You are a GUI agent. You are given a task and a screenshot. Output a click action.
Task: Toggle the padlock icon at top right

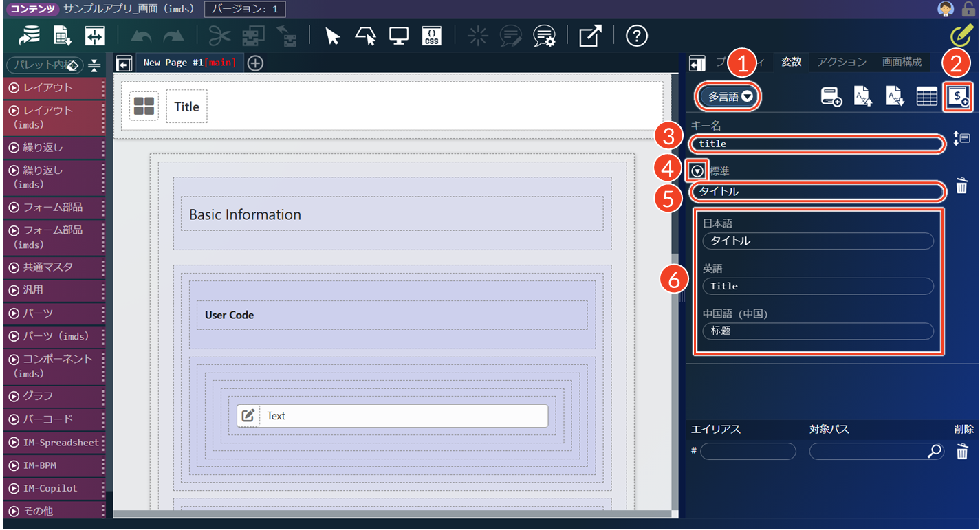(968, 9)
